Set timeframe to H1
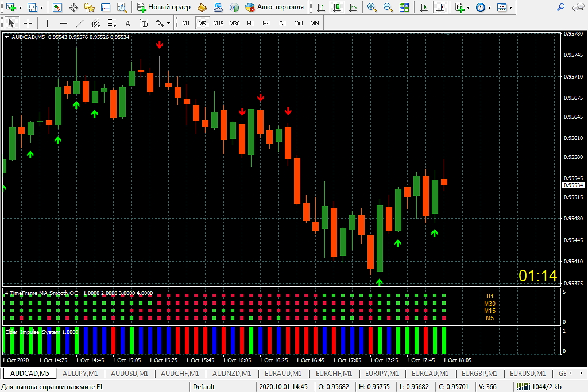Screen dimensions: 588x392 250,23
